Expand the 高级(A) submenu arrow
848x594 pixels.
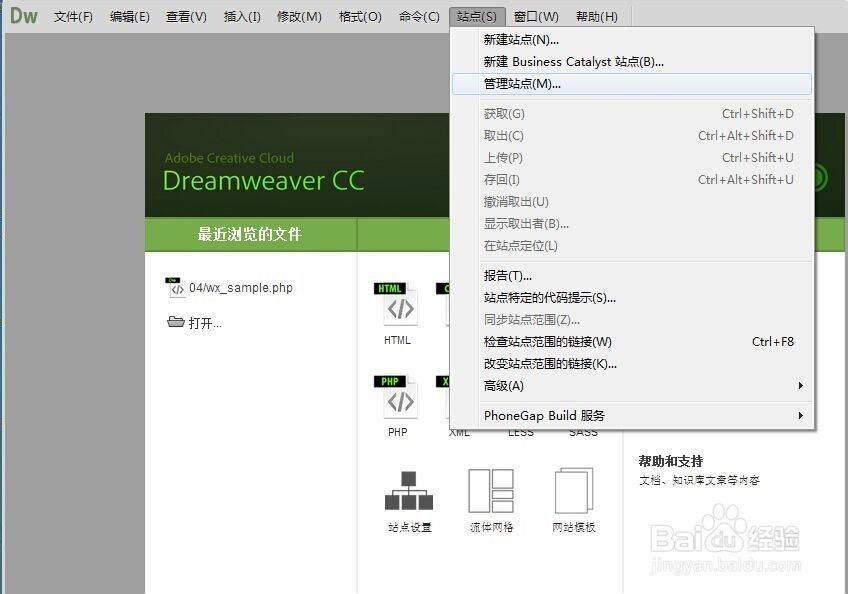pyautogui.click(x=800, y=386)
